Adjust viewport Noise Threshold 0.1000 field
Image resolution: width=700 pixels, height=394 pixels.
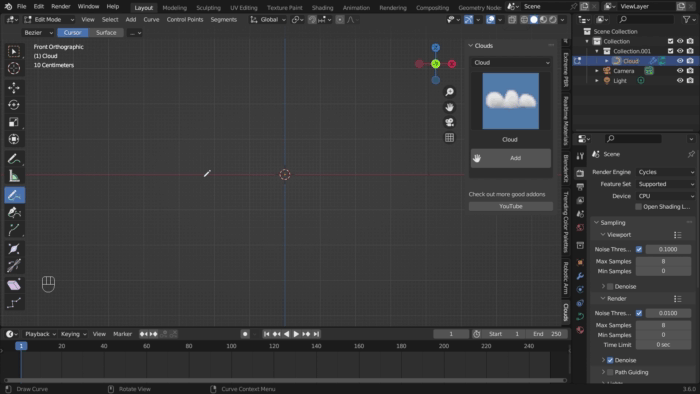[x=668, y=249]
